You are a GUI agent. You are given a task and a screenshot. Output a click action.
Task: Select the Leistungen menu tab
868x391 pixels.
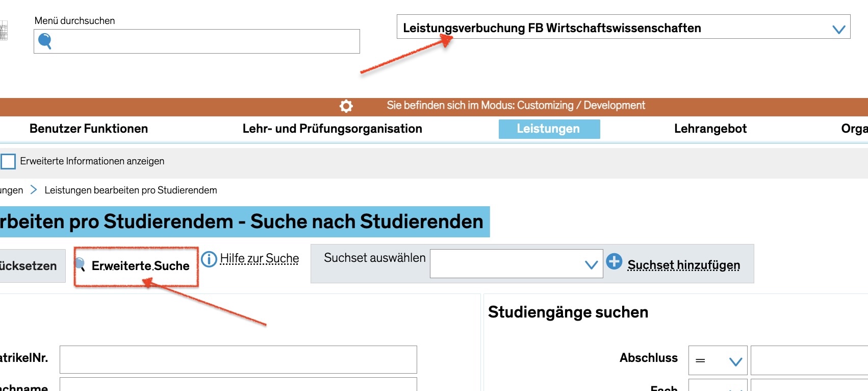[549, 129]
